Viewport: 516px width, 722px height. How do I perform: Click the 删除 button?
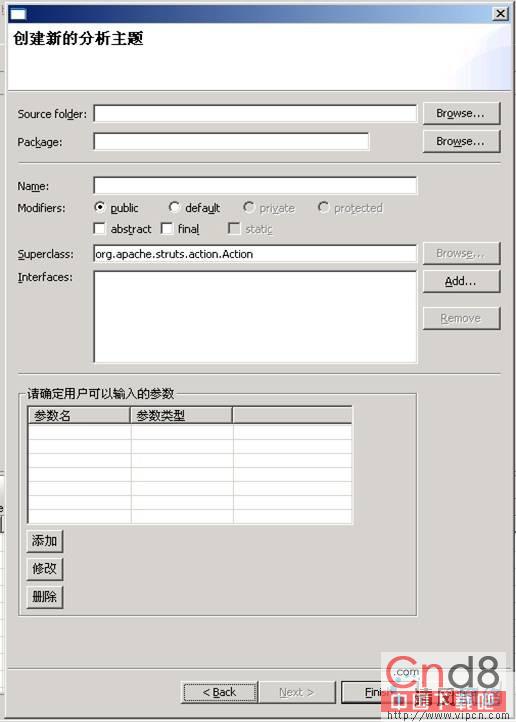45,597
